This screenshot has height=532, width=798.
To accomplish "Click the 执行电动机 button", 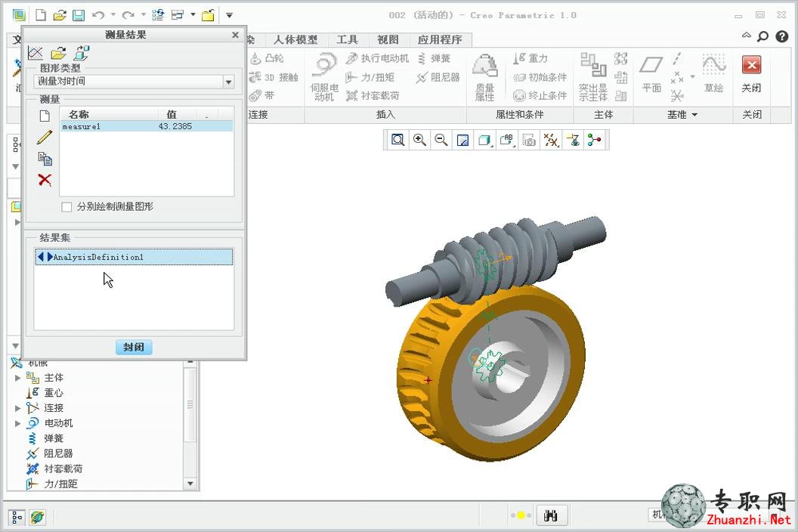I will point(377,58).
